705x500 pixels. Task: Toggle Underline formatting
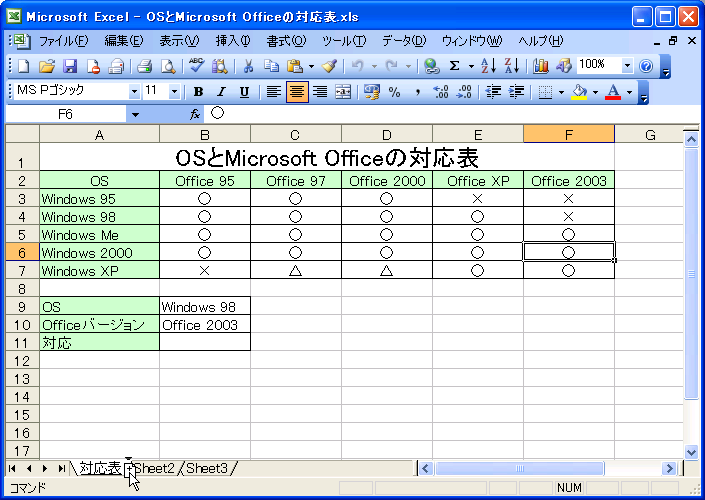point(244,92)
